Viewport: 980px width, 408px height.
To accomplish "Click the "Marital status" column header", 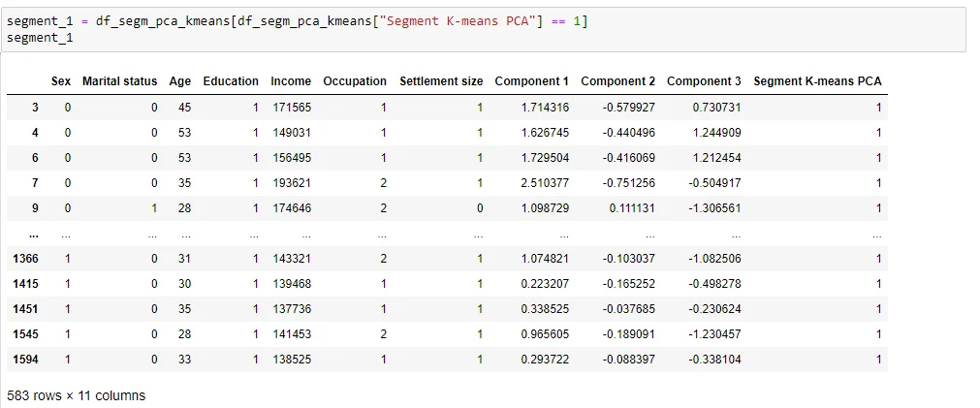I will tap(119, 81).
